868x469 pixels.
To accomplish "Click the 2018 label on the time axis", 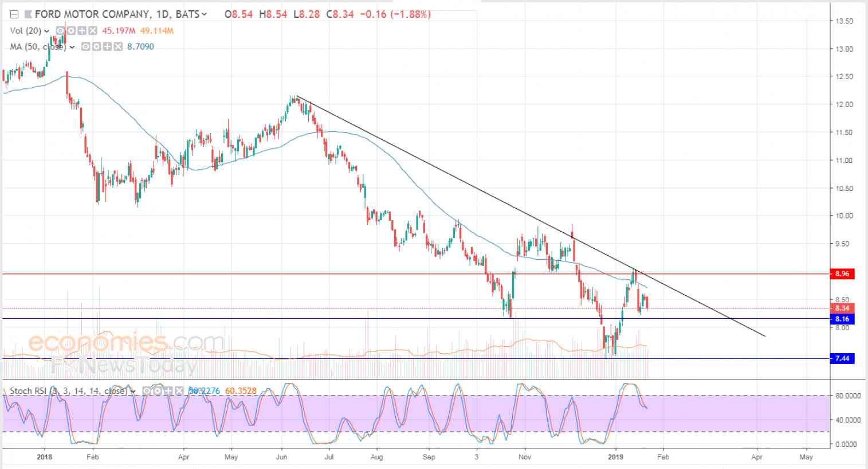I will [x=44, y=458].
